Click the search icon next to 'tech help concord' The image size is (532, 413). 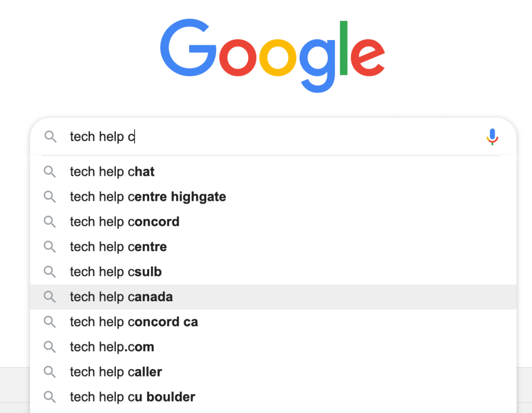click(50, 222)
